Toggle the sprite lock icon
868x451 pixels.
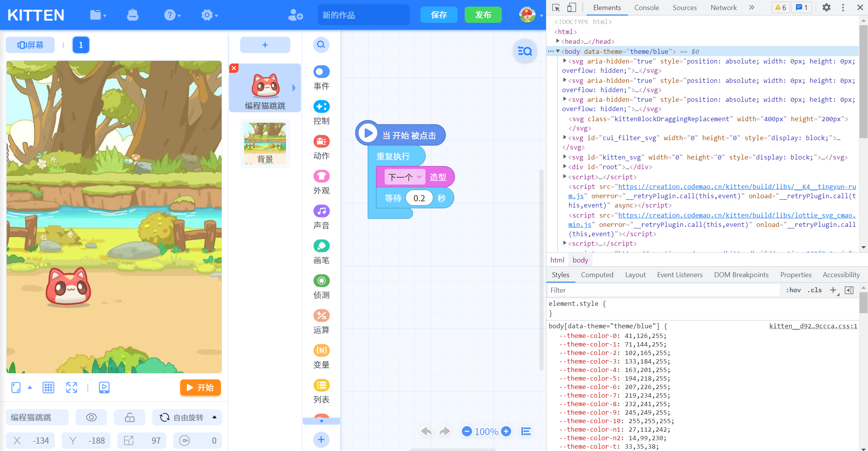130,417
